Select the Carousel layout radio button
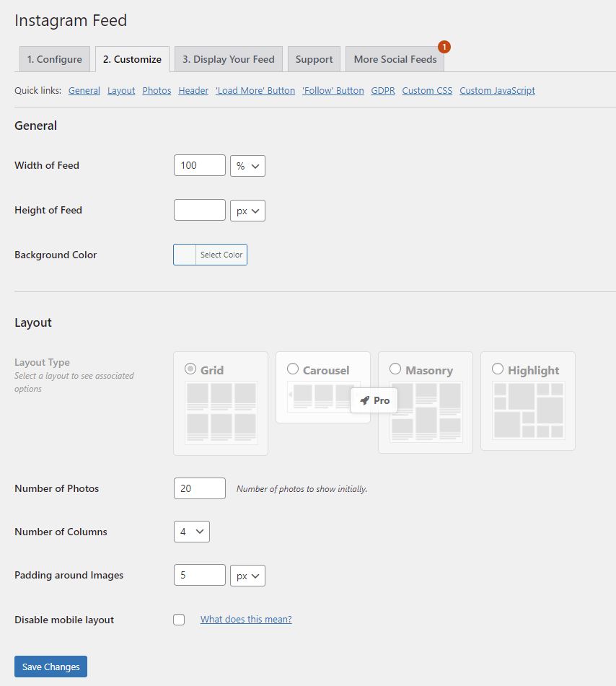Image resolution: width=616 pixels, height=686 pixels. coord(293,369)
